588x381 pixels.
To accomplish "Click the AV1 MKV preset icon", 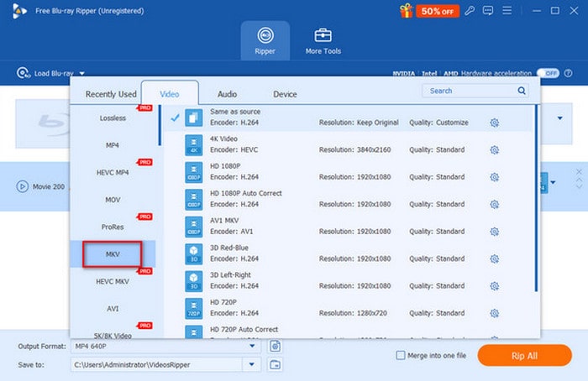I will (x=193, y=227).
